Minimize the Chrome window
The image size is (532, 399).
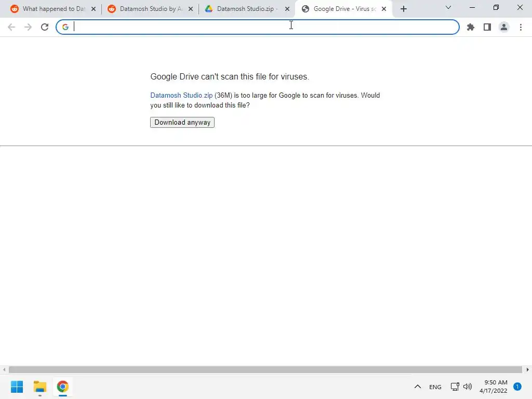[x=472, y=7]
